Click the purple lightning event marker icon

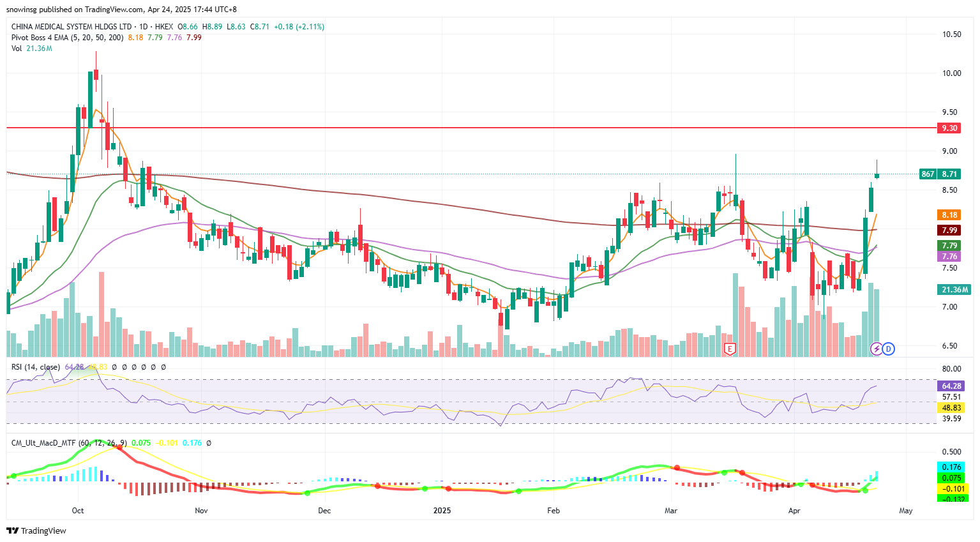(877, 349)
